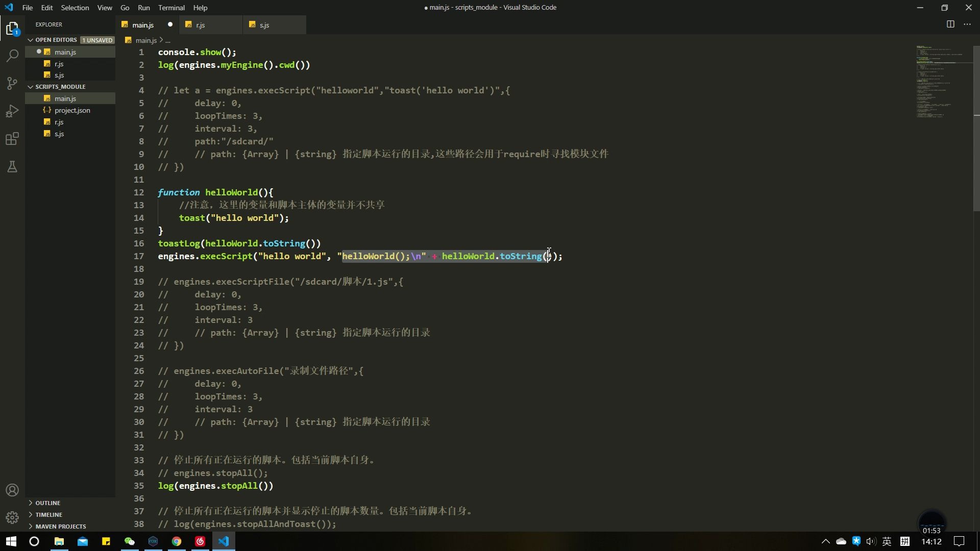The width and height of the screenshot is (980, 551).
Task: Switch to the r.js editor tab
Action: pyautogui.click(x=201, y=25)
